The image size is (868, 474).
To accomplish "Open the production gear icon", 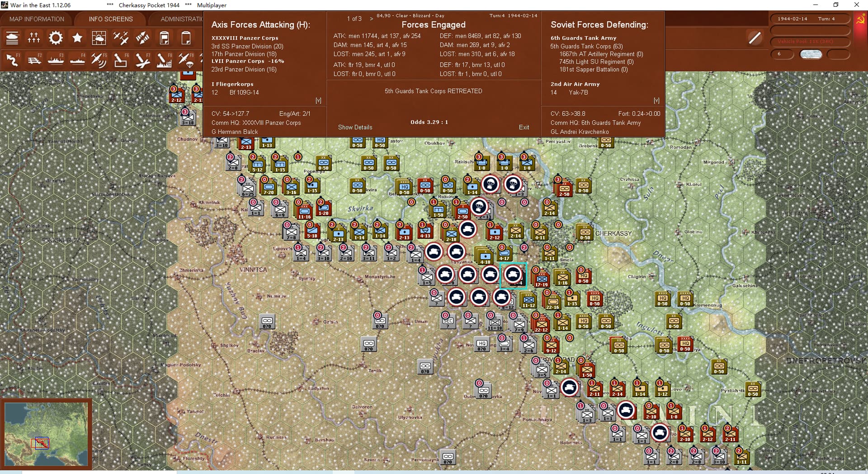I will (x=56, y=38).
